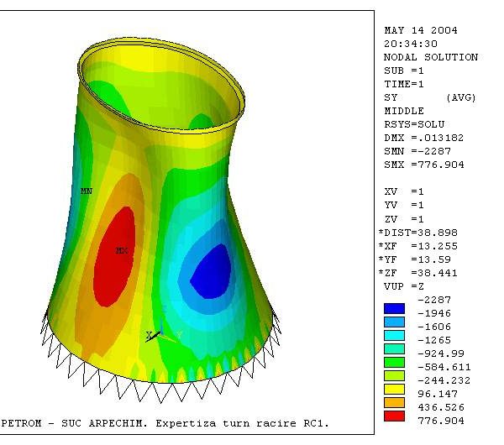This screenshot has width=504, height=445.
Task: Click the MN minimum stress marker
Action: click(x=86, y=191)
